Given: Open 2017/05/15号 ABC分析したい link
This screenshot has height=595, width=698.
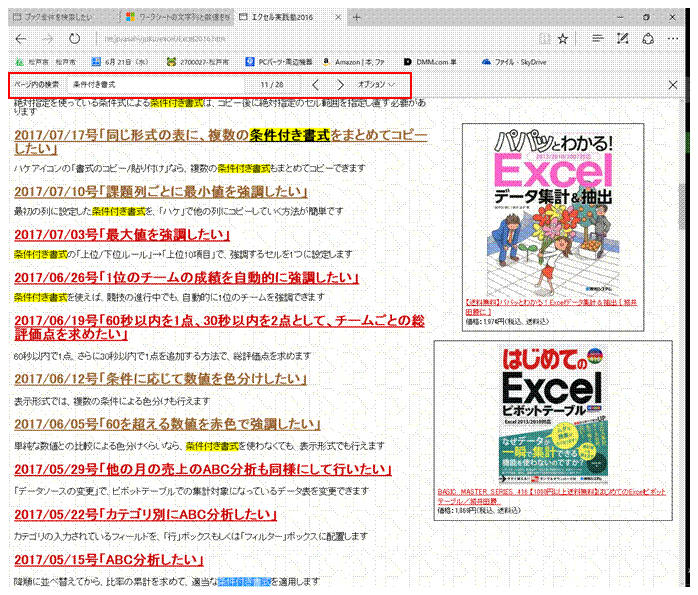Looking at the screenshot, I should tap(109, 560).
